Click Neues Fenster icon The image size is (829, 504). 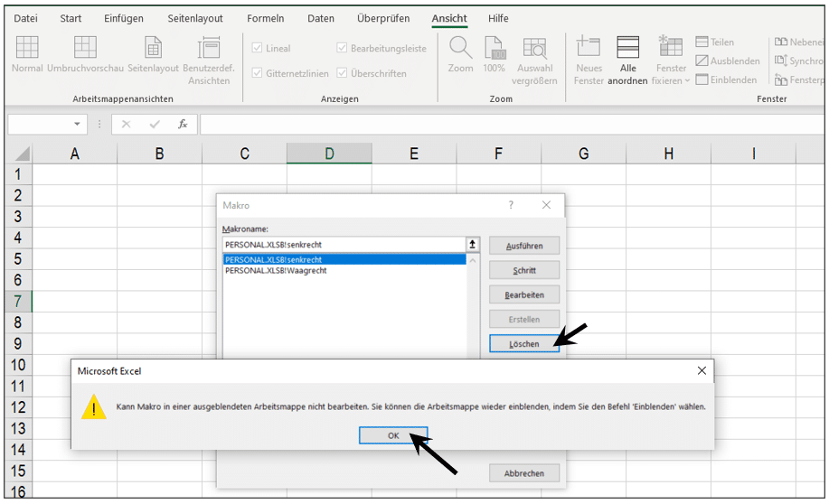point(589,48)
